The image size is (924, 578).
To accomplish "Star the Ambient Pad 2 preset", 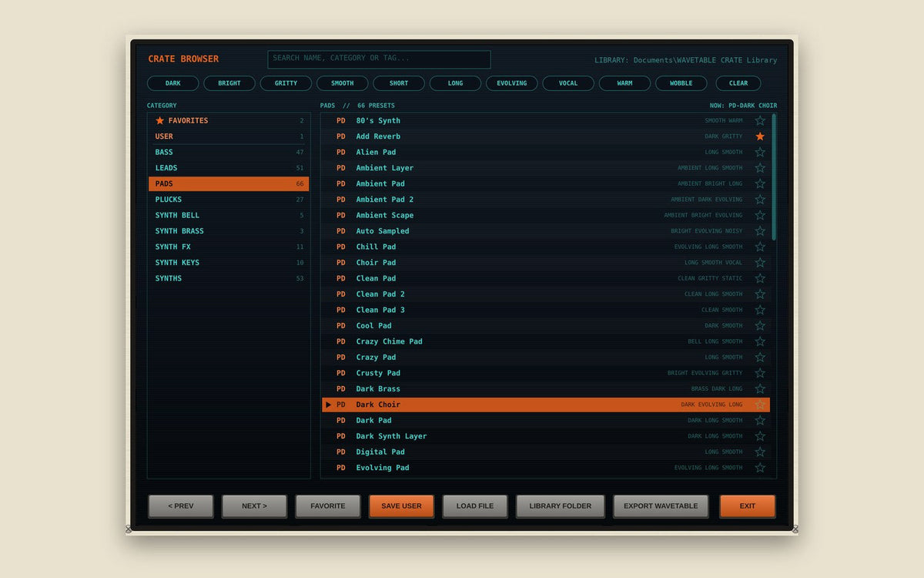I will [760, 200].
